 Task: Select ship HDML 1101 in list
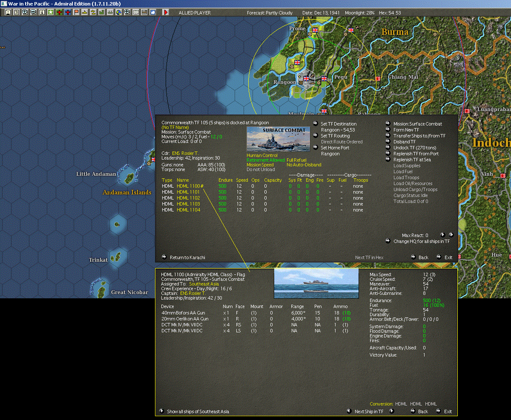pyautogui.click(x=188, y=192)
